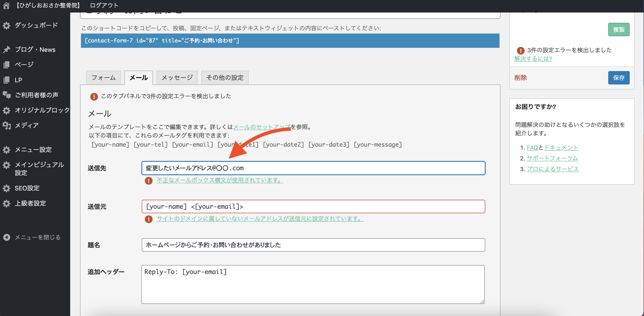
Task: Switch to the フォーム tab
Action: coord(104,78)
